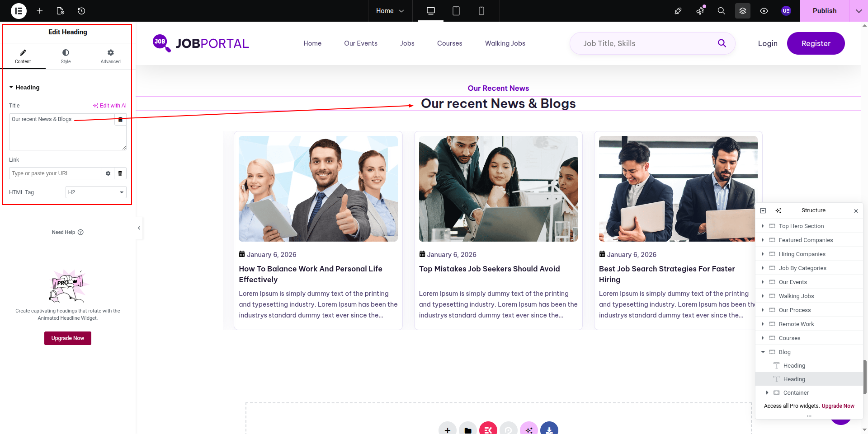Open the Advanced tab
868x434 pixels.
click(x=110, y=56)
